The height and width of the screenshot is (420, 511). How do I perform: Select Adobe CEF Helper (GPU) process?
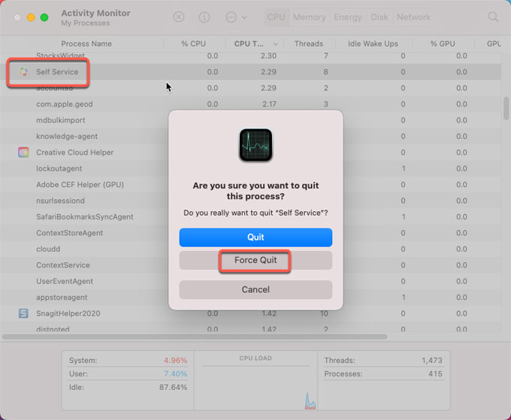pyautogui.click(x=80, y=185)
